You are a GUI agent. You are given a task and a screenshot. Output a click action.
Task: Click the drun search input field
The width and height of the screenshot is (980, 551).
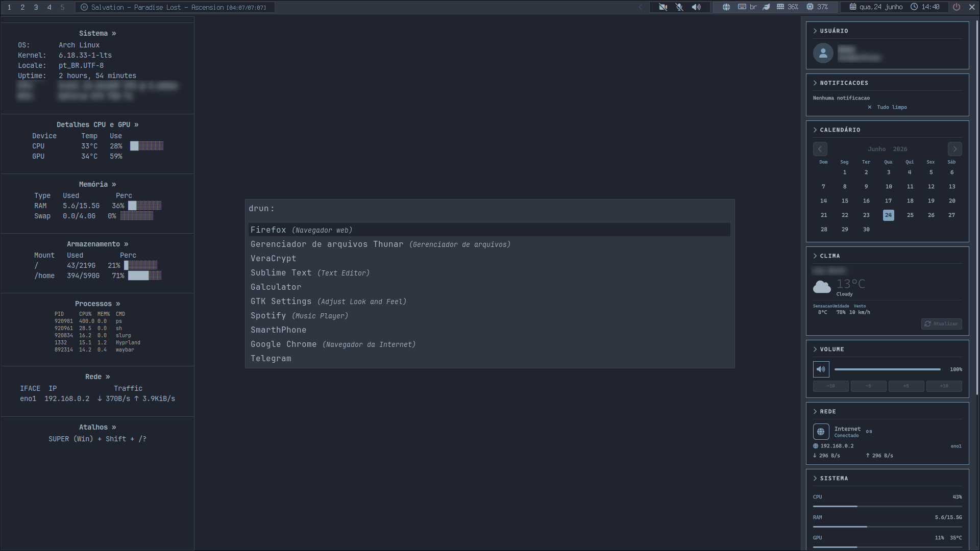pyautogui.click(x=489, y=208)
